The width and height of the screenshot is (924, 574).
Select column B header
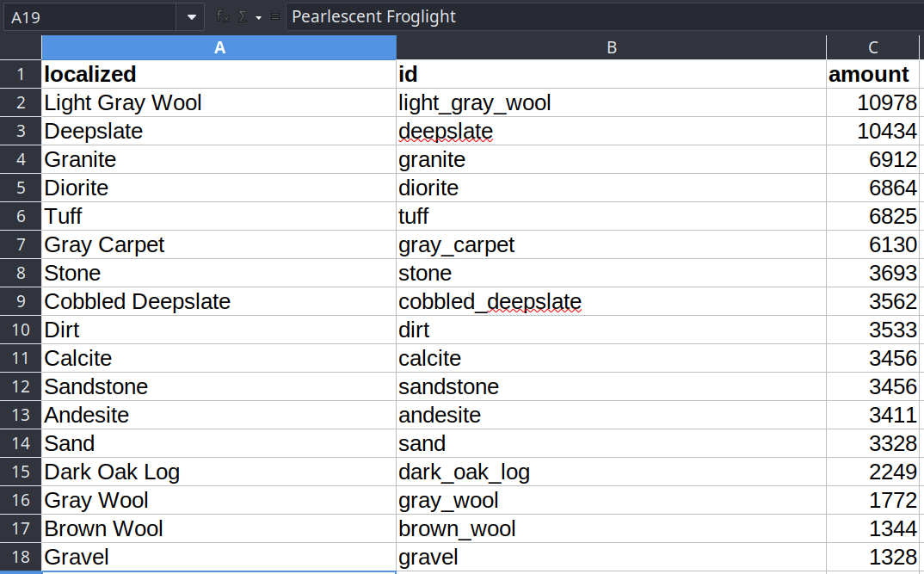(x=611, y=47)
